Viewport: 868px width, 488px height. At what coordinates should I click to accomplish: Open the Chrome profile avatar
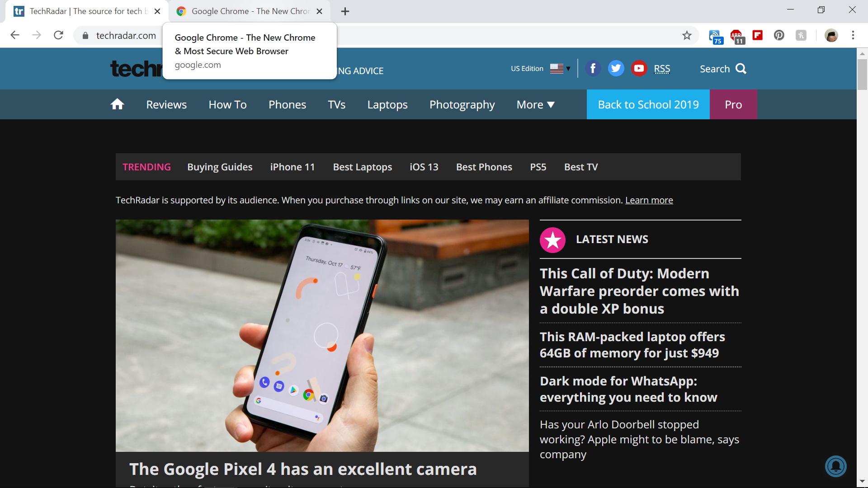click(x=831, y=35)
